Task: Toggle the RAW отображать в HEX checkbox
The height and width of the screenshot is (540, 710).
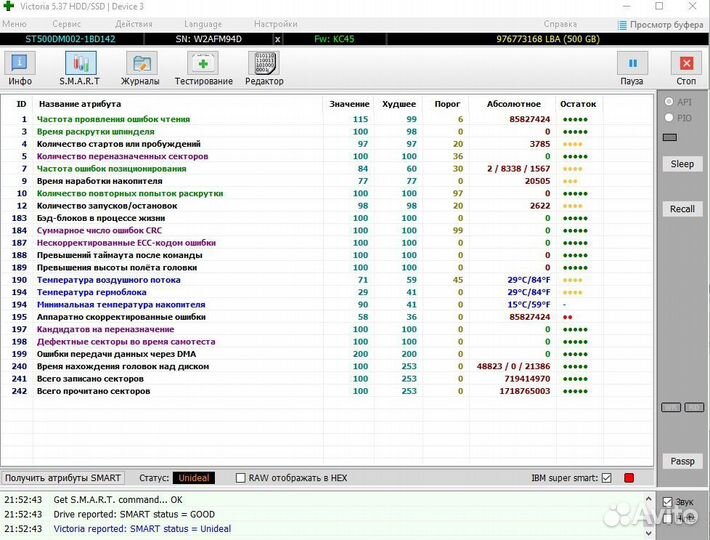Action: (x=241, y=478)
